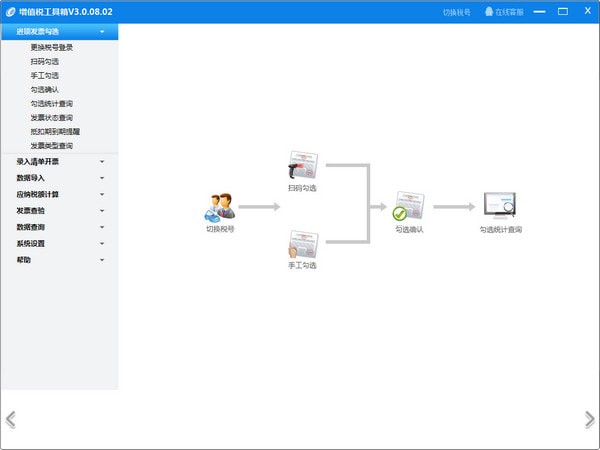Screen dimensions: 600x450
Task: Collapse the 进项发票勾选 section arrow
Action: pos(102,31)
